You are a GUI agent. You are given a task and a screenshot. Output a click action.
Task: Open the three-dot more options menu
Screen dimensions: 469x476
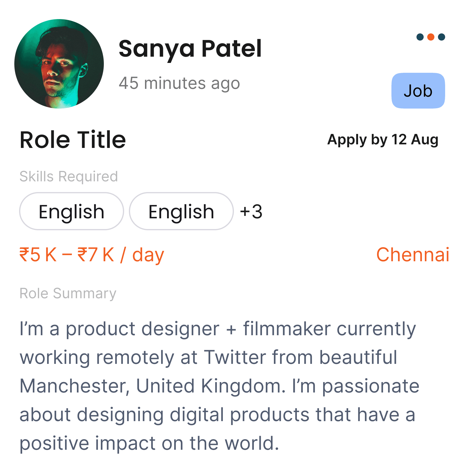click(431, 37)
